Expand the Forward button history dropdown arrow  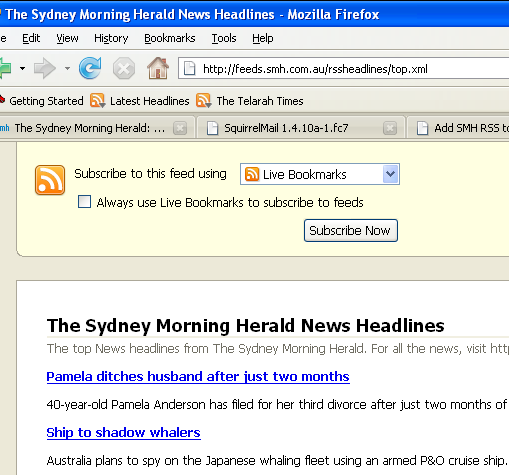coord(67,68)
